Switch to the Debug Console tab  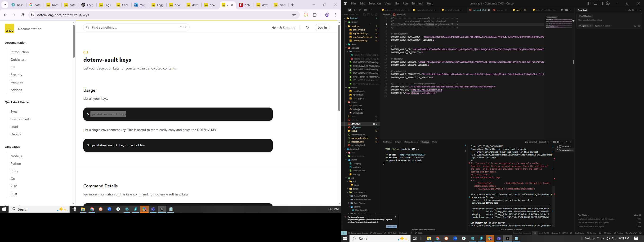411,142
